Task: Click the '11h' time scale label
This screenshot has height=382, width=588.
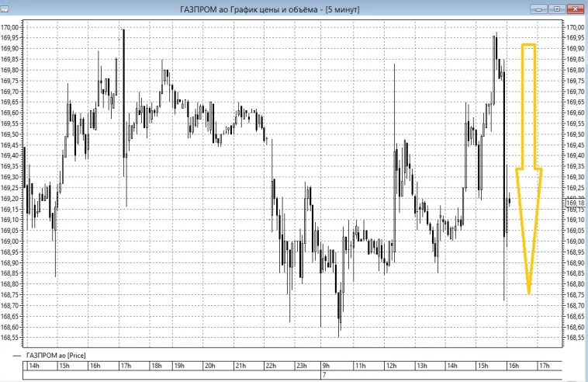Action: pos(361,366)
